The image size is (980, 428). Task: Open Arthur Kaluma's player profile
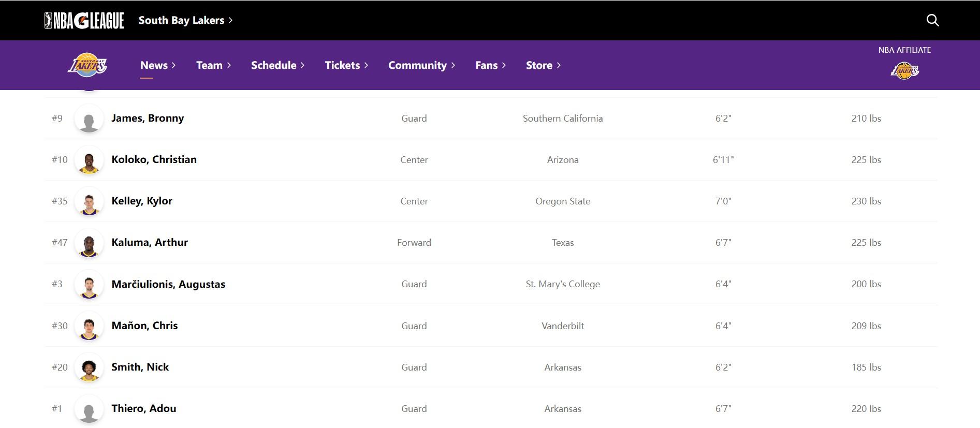coord(150,242)
